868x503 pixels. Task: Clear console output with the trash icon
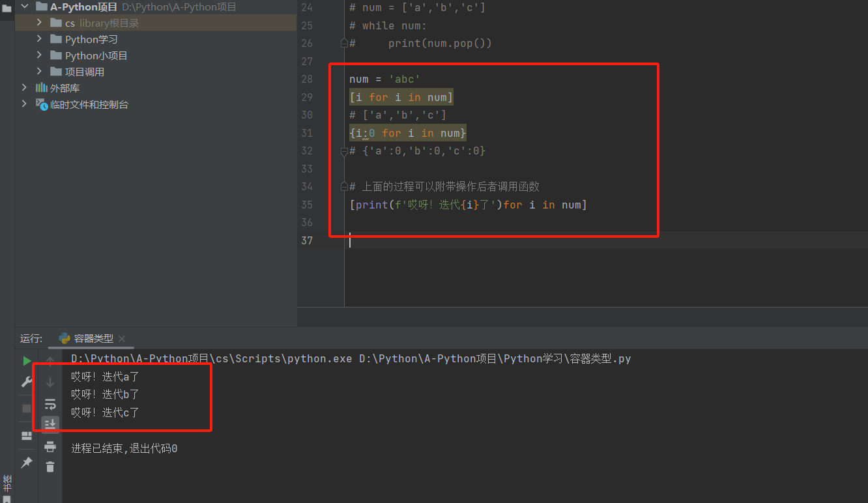50,467
